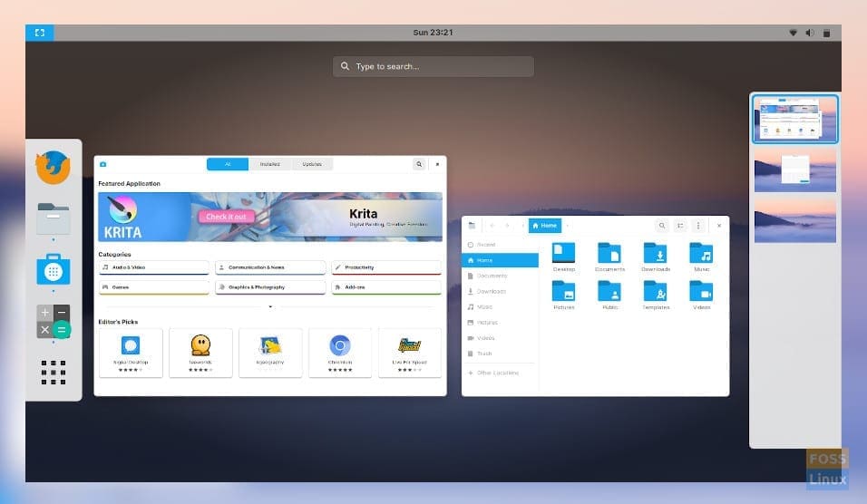
Task: Focus the Type to search field
Action: pyautogui.click(x=433, y=66)
